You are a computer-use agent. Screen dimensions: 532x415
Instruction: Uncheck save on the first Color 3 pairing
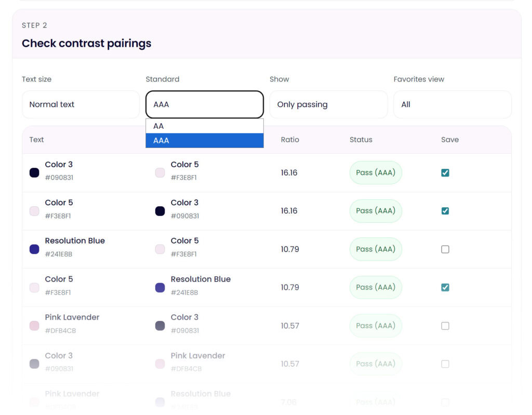445,172
